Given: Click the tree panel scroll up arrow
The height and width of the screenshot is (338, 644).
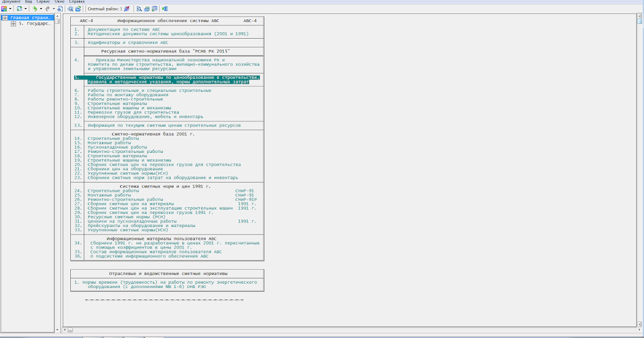Looking at the screenshot, I should 57,16.
